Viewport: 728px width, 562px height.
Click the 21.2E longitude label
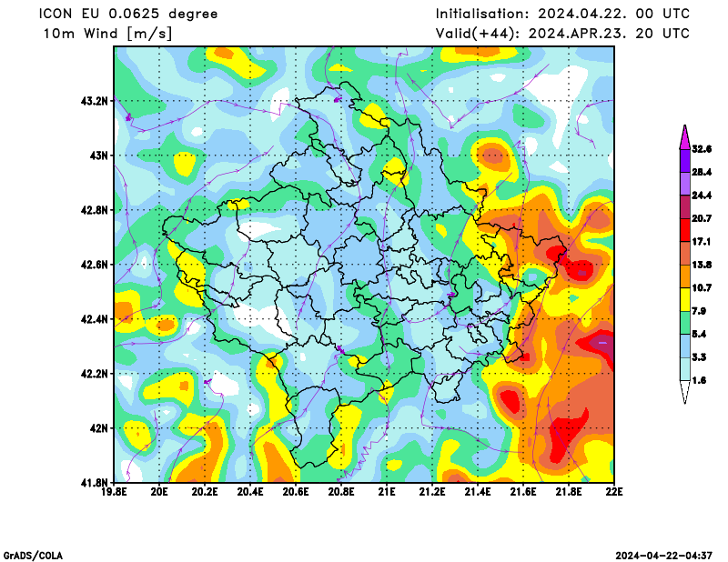coord(432,491)
